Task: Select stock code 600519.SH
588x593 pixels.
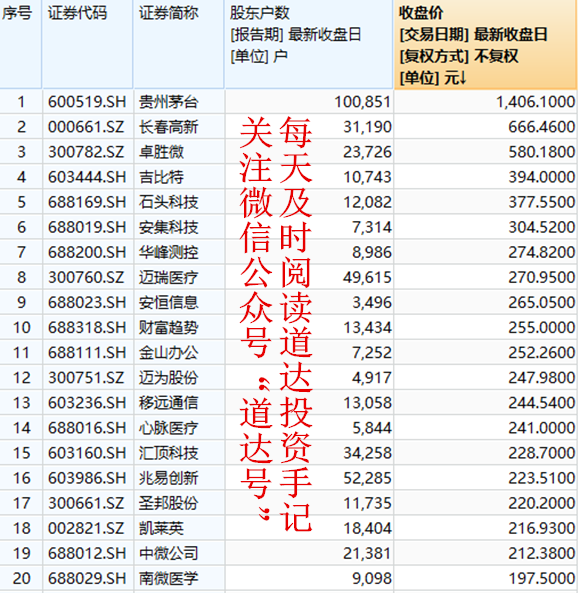Action: [87, 102]
